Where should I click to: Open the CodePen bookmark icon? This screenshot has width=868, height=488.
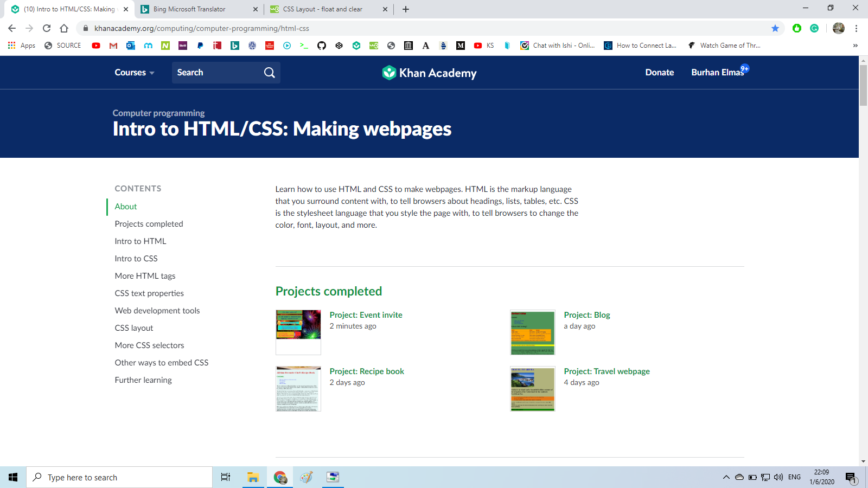(339, 46)
